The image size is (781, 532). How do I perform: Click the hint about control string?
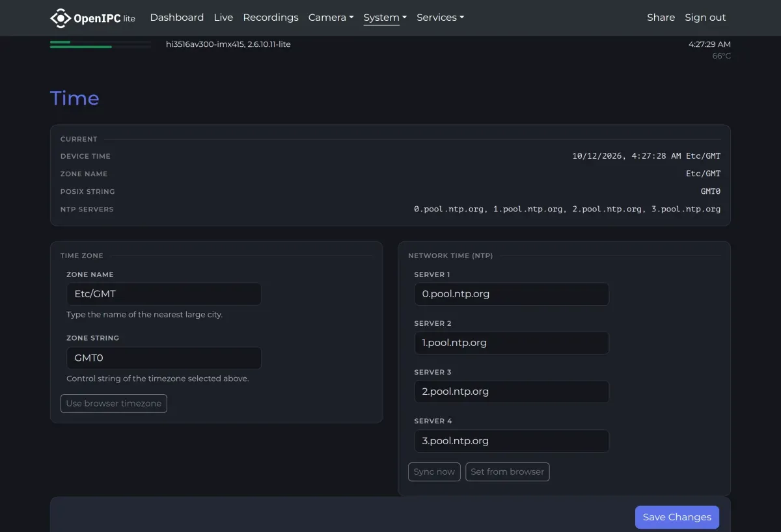(x=158, y=379)
